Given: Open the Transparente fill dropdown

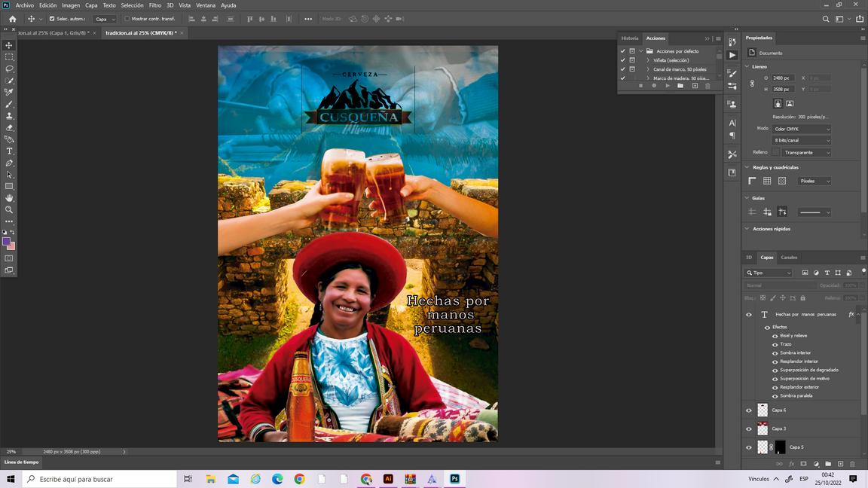Looking at the screenshot, I should click(806, 153).
